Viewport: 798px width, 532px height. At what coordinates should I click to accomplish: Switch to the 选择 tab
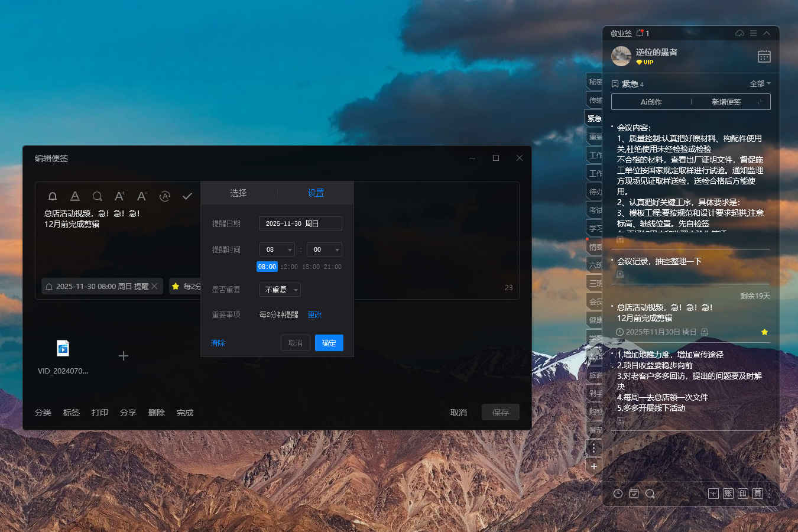(239, 193)
